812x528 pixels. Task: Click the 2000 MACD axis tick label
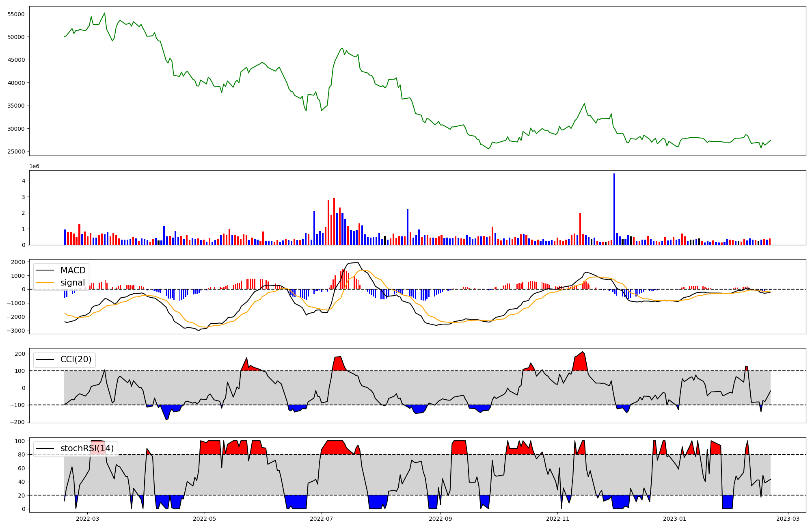pyautogui.click(x=17, y=262)
